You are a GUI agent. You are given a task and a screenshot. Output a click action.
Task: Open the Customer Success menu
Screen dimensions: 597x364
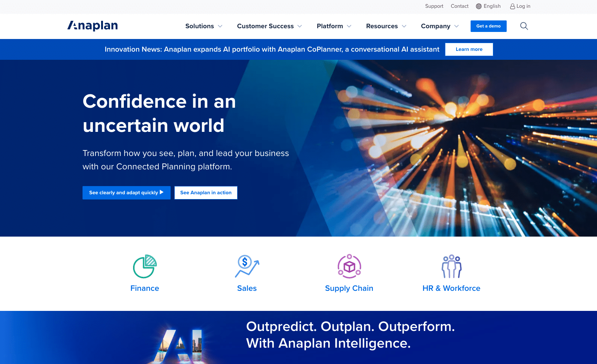[x=265, y=26]
